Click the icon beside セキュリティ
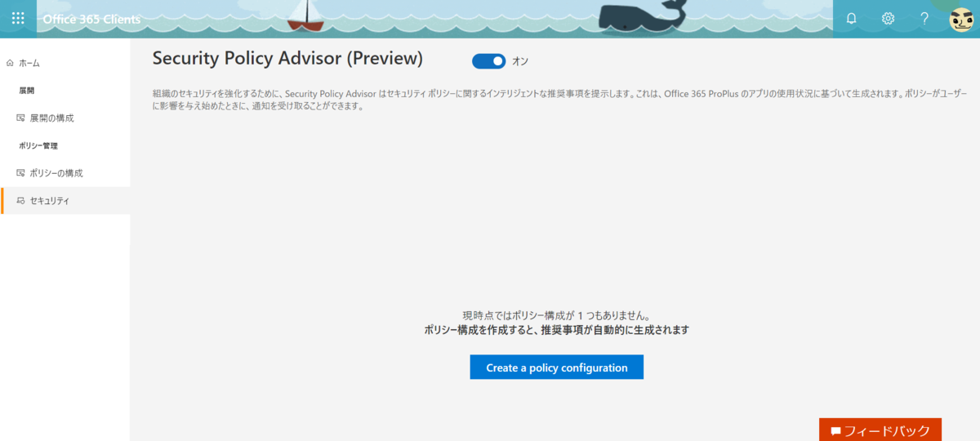Image resolution: width=980 pixels, height=441 pixels. pos(21,201)
